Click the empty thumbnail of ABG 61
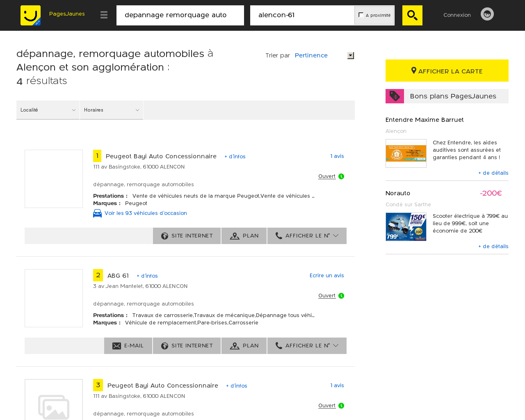The width and height of the screenshot is (525, 420). click(x=54, y=298)
